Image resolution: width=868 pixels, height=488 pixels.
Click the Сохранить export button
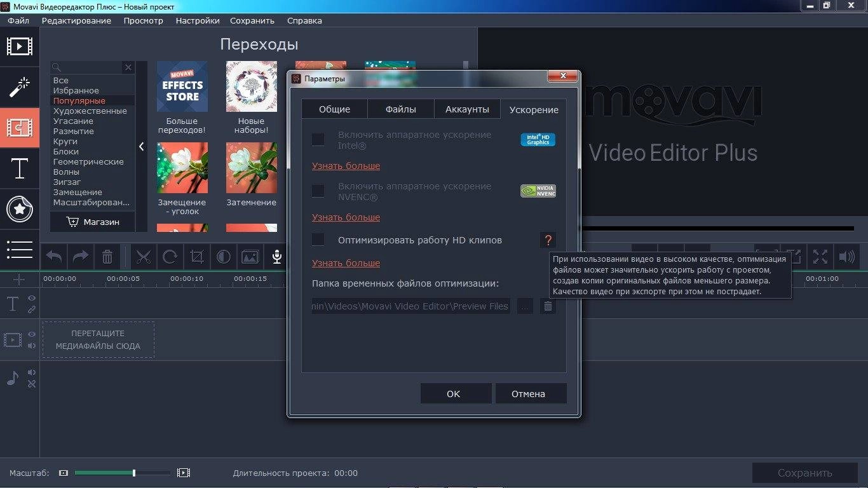point(804,473)
